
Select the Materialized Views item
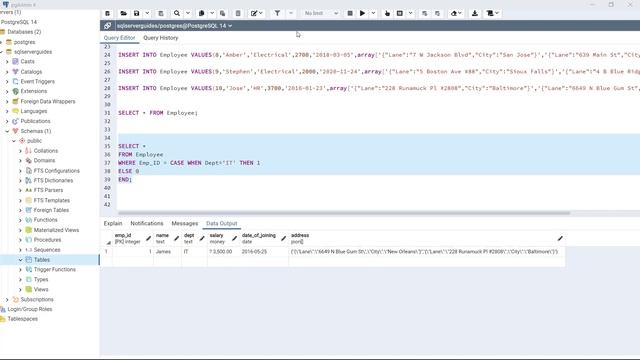(56, 230)
